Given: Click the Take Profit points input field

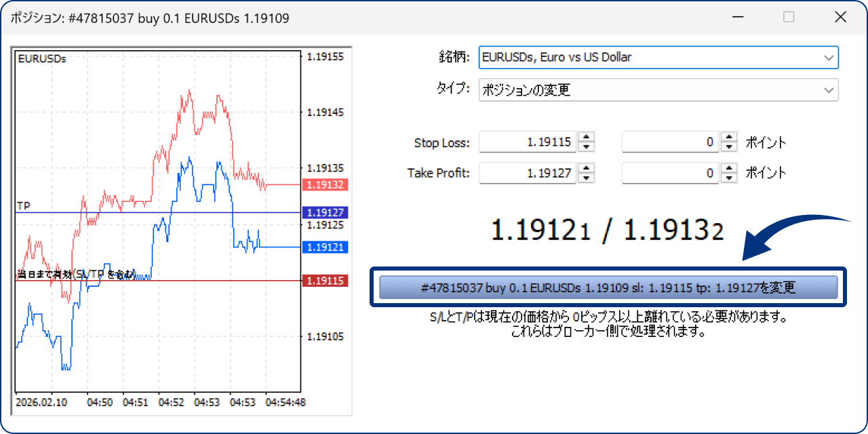Looking at the screenshot, I should tap(670, 174).
